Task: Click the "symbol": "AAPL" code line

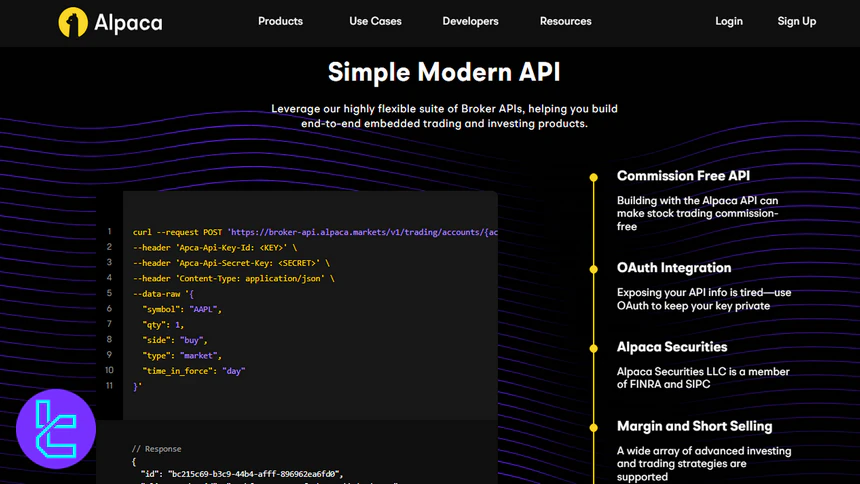Action: 182,309
